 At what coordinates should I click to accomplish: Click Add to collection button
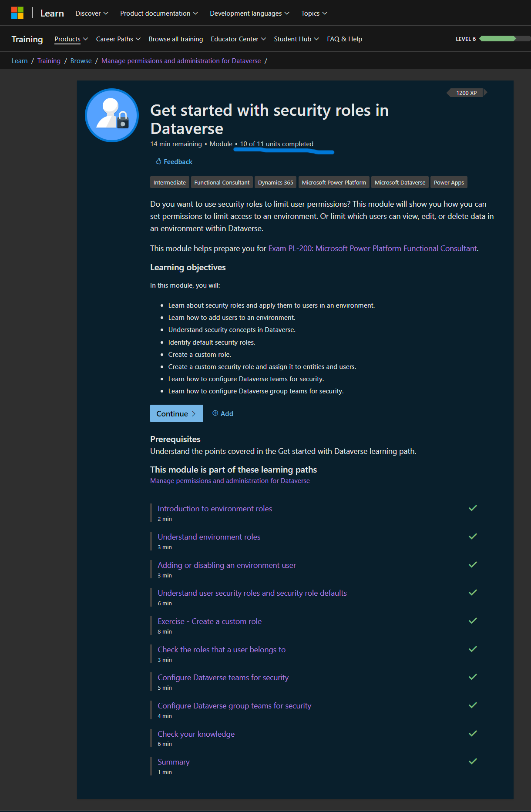(223, 413)
